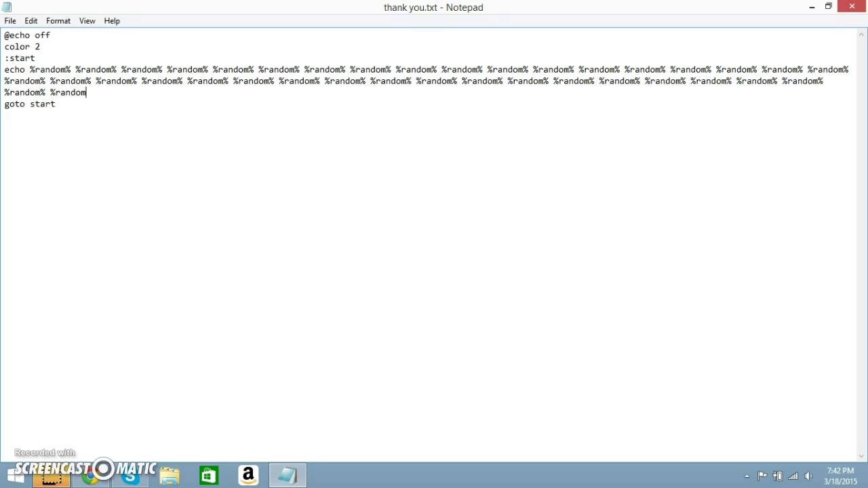Image resolution: width=868 pixels, height=488 pixels.
Task: Open the Format menu
Action: click(x=58, y=21)
